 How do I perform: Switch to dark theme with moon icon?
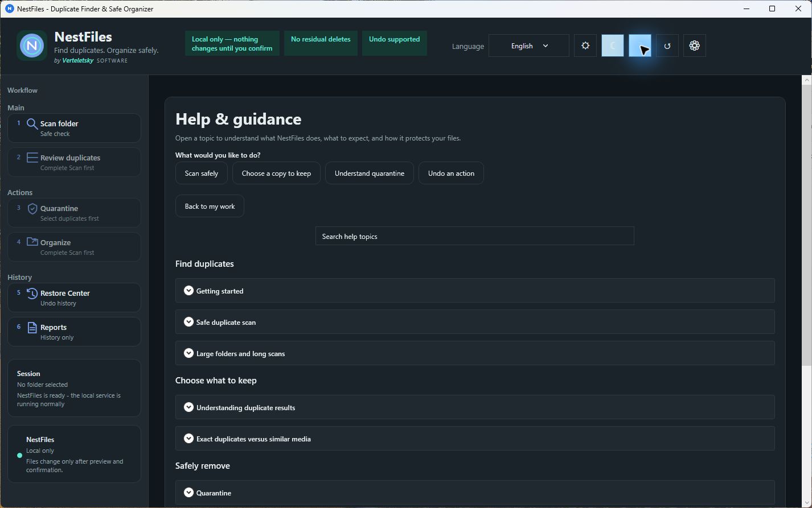click(613, 46)
